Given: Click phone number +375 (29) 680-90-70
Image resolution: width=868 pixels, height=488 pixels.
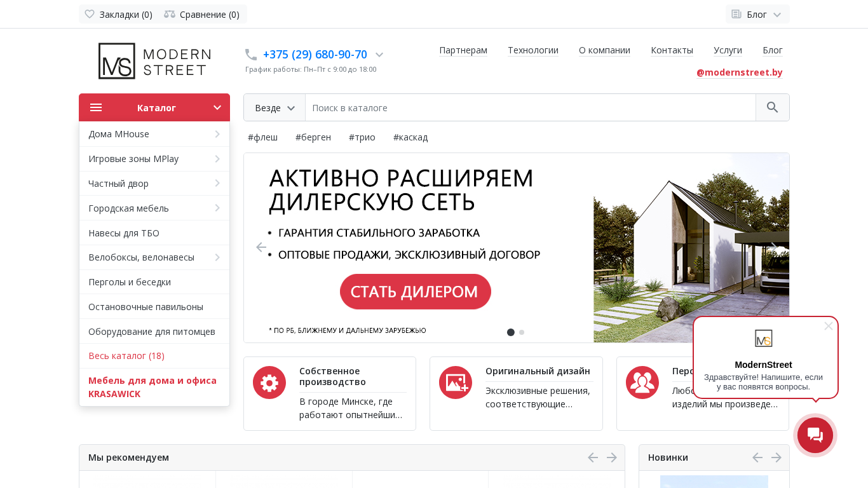Looking at the screenshot, I should click(x=315, y=55).
